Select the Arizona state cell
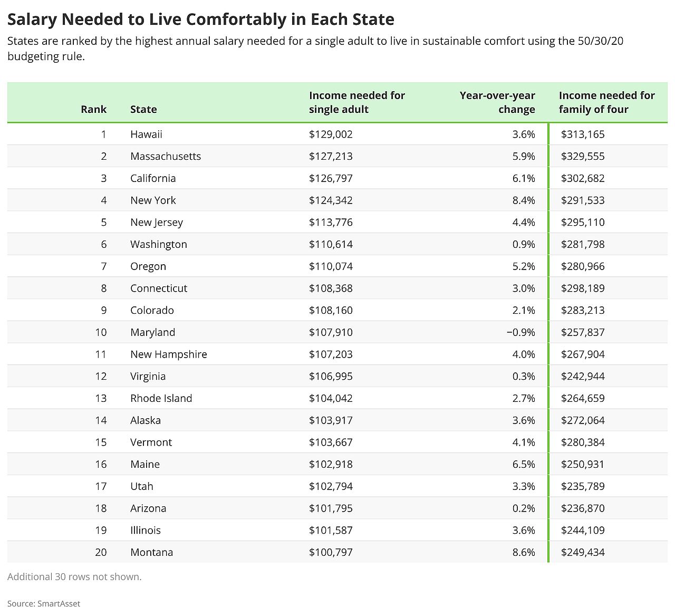Screen dimensions: 675x616 tap(148, 508)
